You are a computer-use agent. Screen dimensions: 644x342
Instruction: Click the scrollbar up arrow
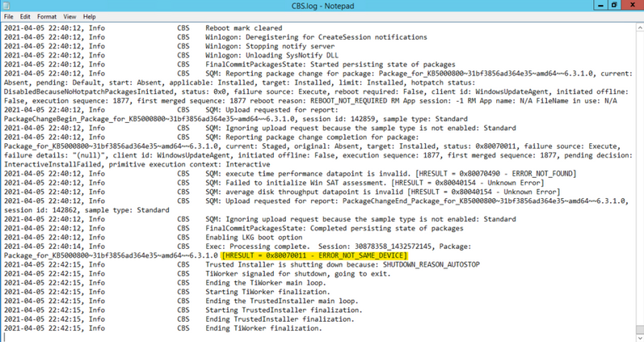pyautogui.click(x=639, y=26)
